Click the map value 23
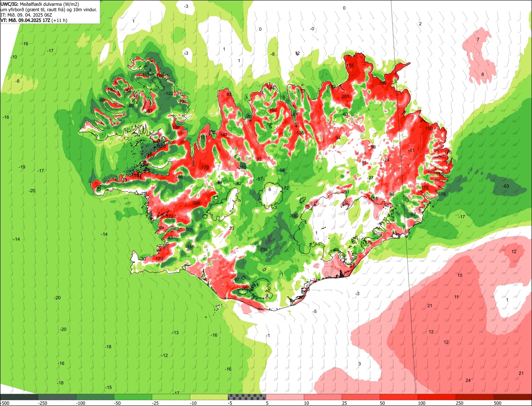The height and width of the screenshot is (406, 532). pyautogui.click(x=232, y=228)
